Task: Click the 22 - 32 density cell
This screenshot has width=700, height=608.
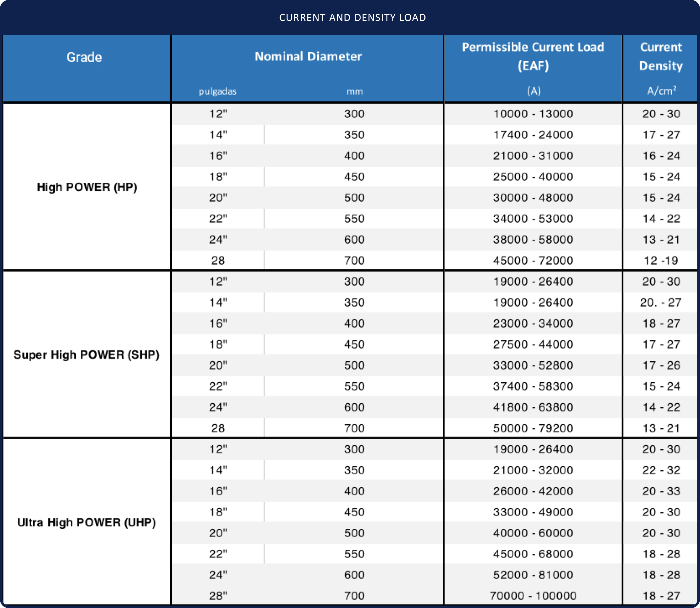Action: pyautogui.click(x=661, y=470)
